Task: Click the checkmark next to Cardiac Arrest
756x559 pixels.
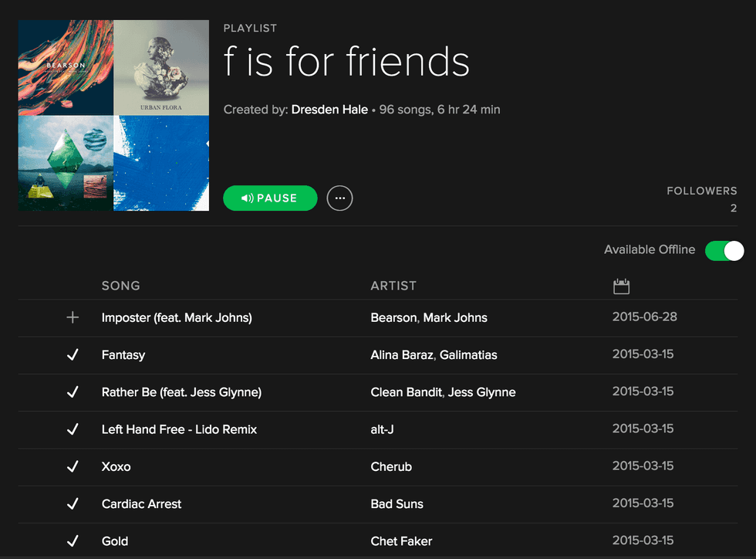Action: click(x=73, y=503)
